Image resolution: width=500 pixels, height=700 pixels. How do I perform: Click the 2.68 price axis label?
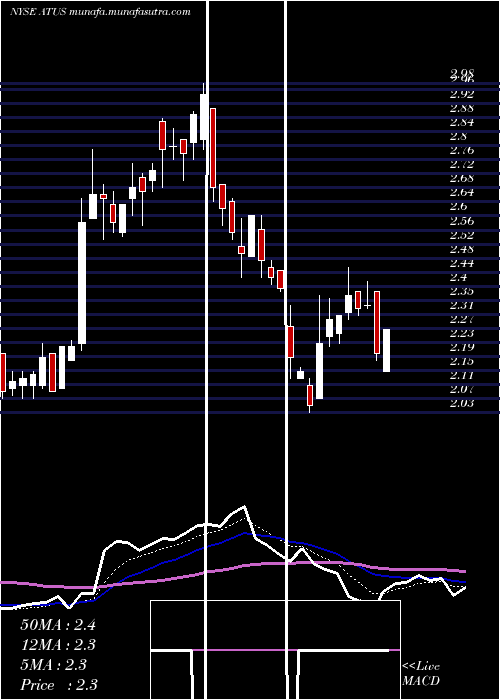pos(462,179)
